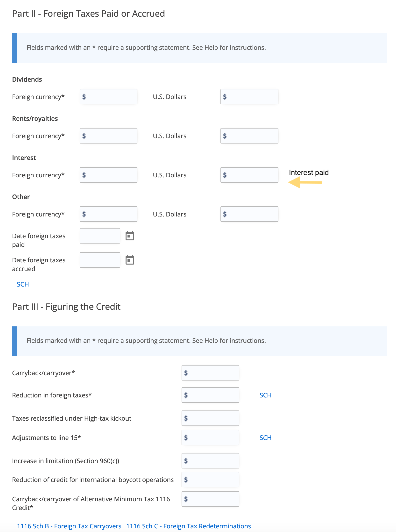Screen dimensions: 396x532
Task: Select the Date foreign taxes paid box
Action: tap(100, 236)
